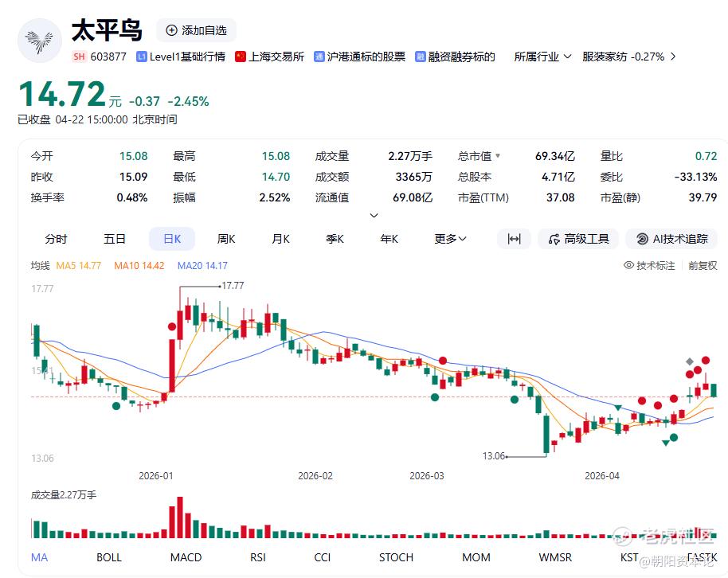Click the 沪港通标的股票 badge icon

(x=319, y=57)
